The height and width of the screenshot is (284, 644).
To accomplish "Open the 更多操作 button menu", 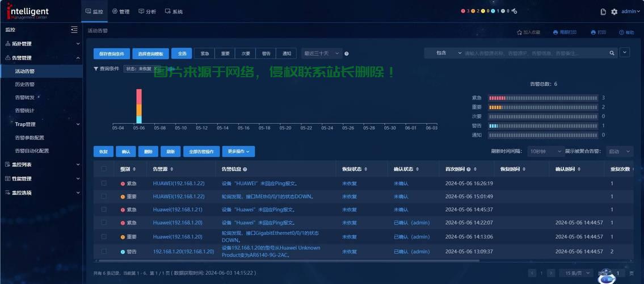I will [x=239, y=152].
